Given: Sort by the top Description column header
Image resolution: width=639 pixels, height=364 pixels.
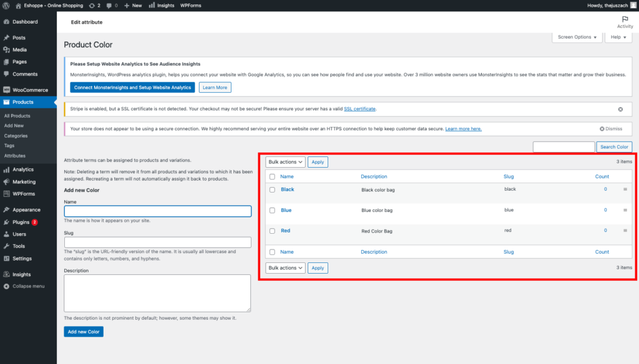Looking at the screenshot, I should click(x=374, y=177).
